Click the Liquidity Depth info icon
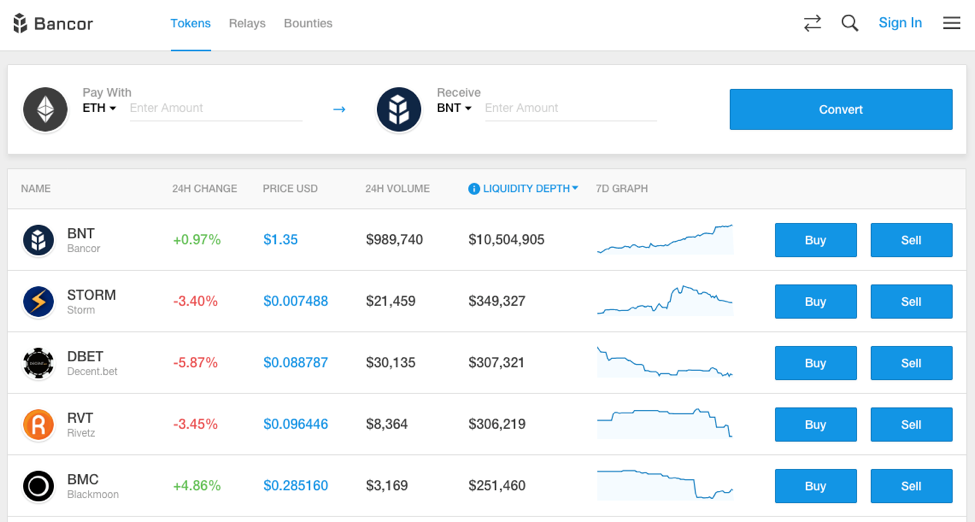The width and height of the screenshot is (975, 522). 474,189
